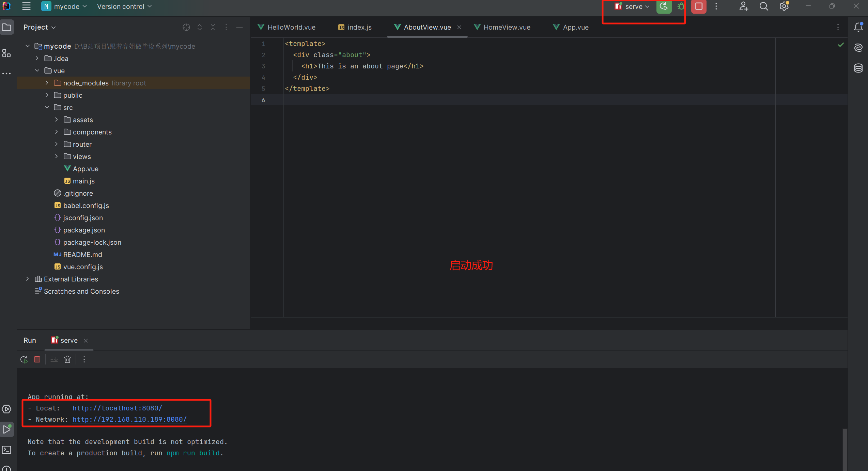Image resolution: width=868 pixels, height=471 pixels.
Task: Open the mycode project dropdown
Action: click(x=64, y=6)
